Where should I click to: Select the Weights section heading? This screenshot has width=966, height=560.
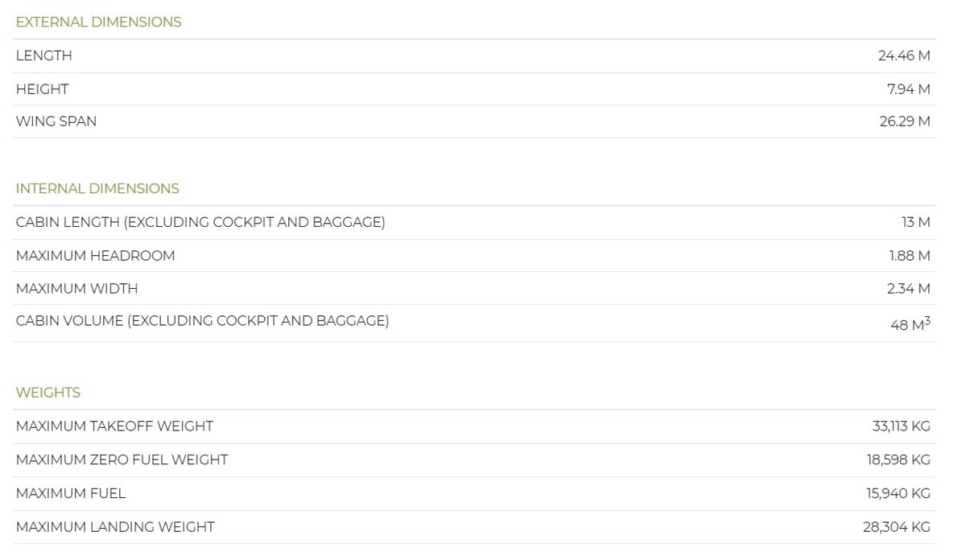point(48,393)
